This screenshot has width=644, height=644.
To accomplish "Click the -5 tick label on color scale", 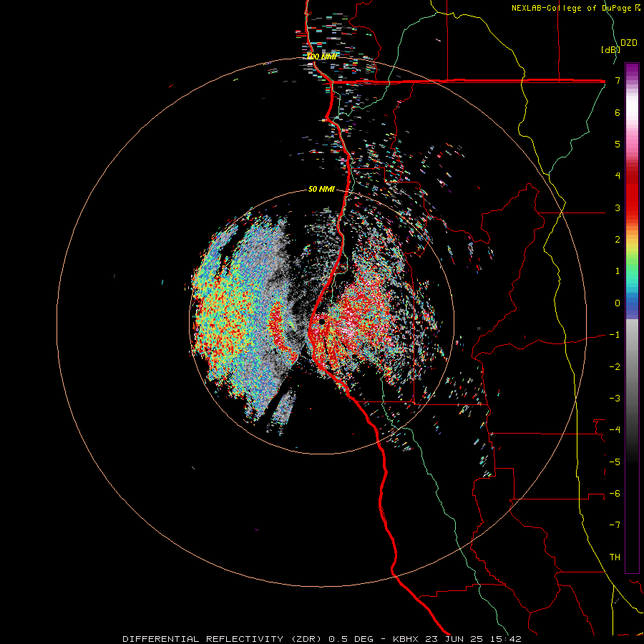I will coord(615,462).
